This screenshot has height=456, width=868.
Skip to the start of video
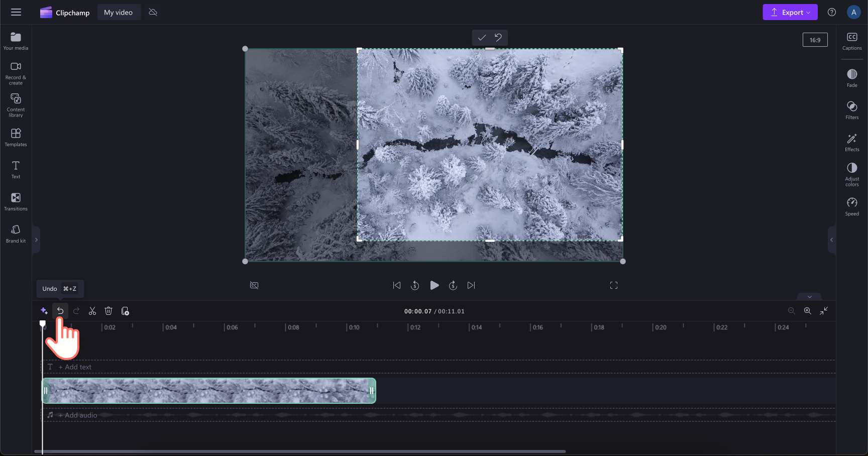(x=397, y=285)
